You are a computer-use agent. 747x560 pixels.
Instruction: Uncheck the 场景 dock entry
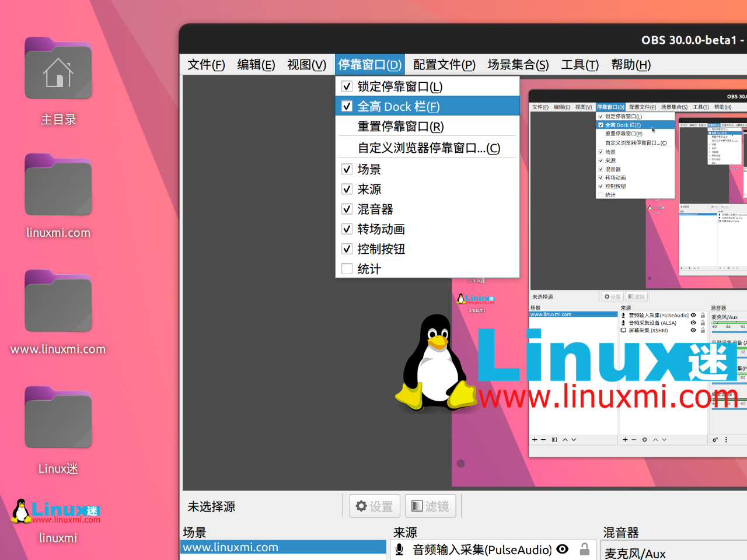(347, 169)
